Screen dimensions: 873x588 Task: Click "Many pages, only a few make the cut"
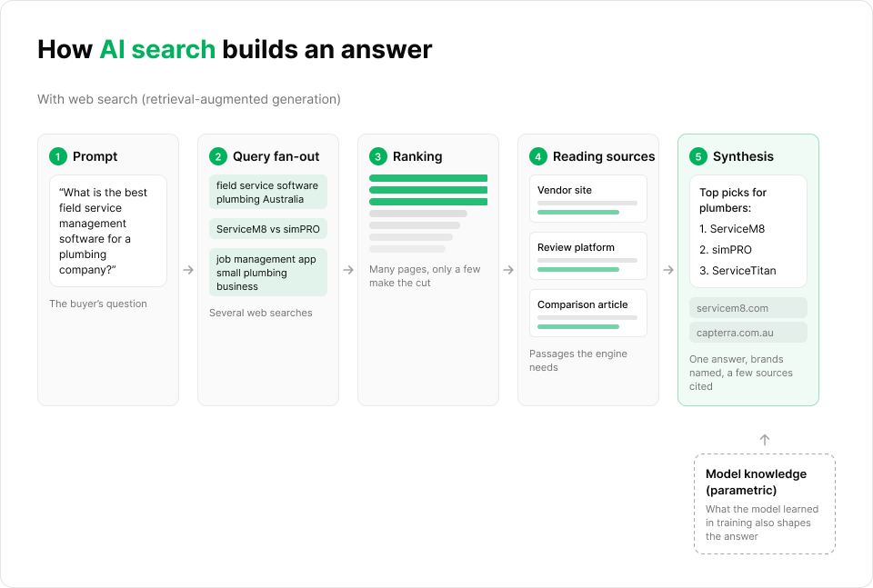tap(425, 276)
